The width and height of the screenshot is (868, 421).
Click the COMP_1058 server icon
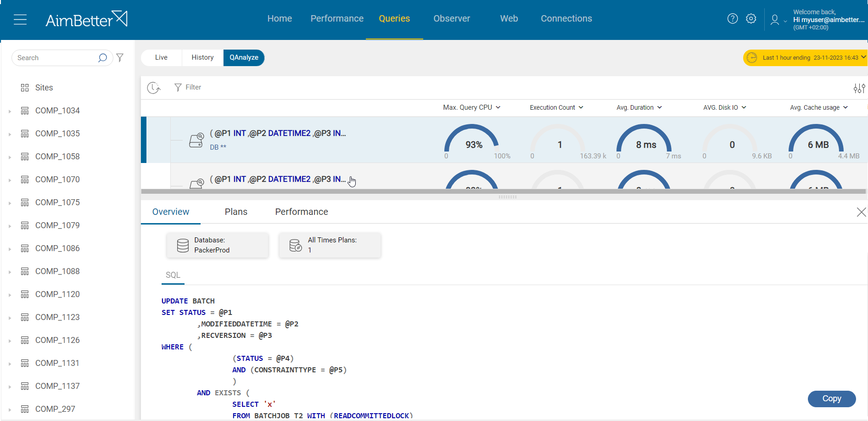tap(25, 157)
